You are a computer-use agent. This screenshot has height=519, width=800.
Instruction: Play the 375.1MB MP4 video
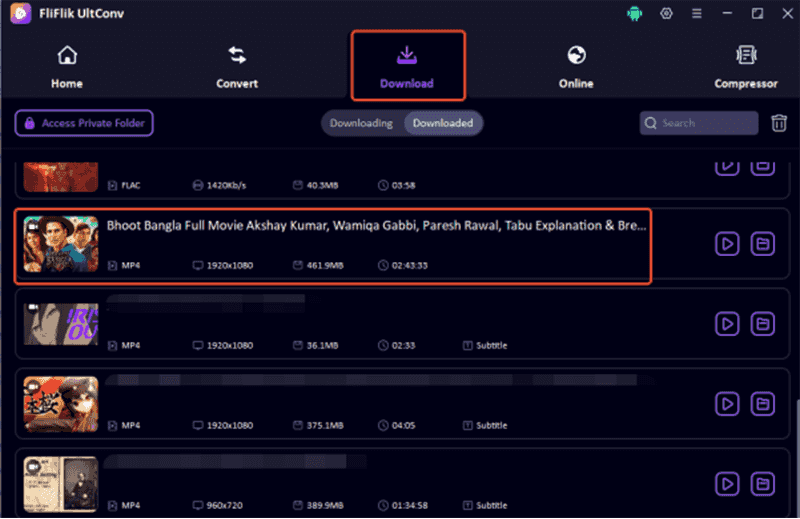[x=727, y=404]
